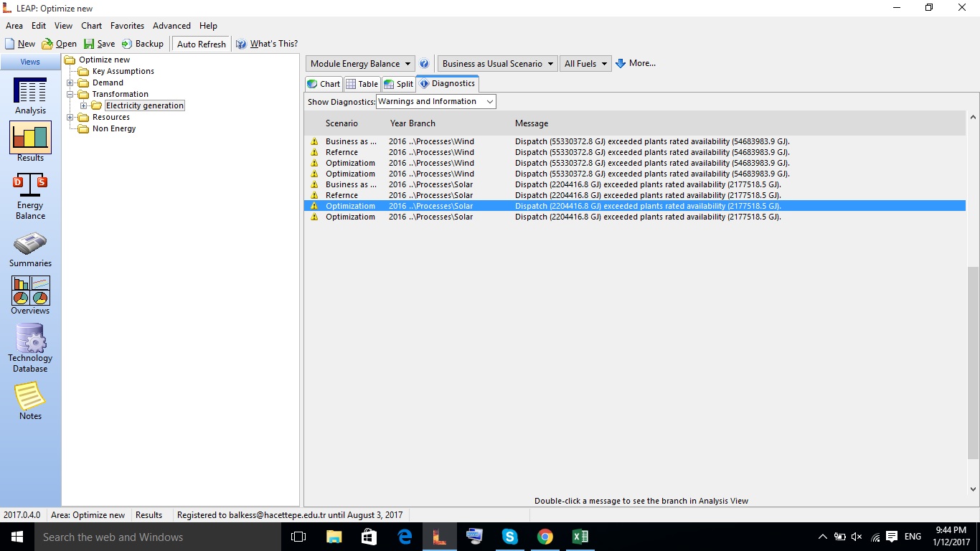The height and width of the screenshot is (551, 980).
Task: Expand the Demand tree branch
Action: point(70,83)
